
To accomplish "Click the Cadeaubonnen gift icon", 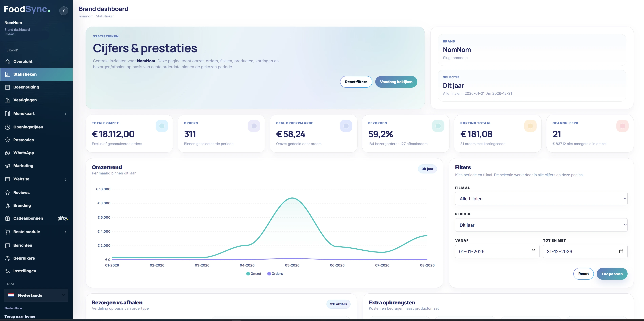I will pyautogui.click(x=8, y=218).
